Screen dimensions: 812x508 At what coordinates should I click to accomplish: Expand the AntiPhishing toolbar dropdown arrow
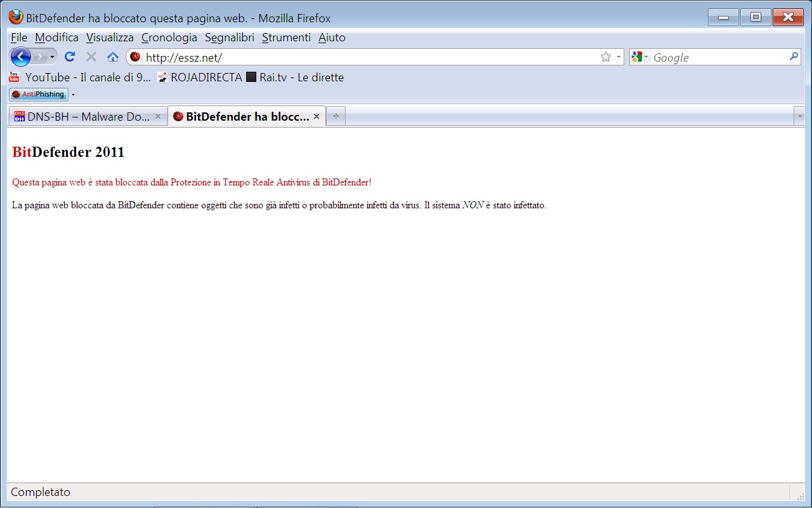pos(73,95)
